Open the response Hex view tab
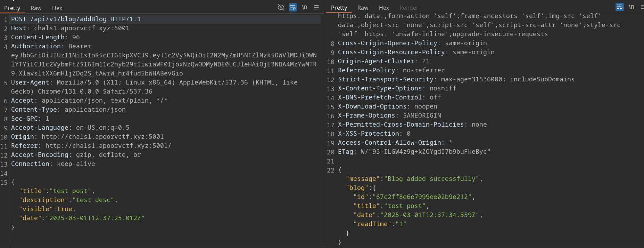 pyautogui.click(x=384, y=8)
